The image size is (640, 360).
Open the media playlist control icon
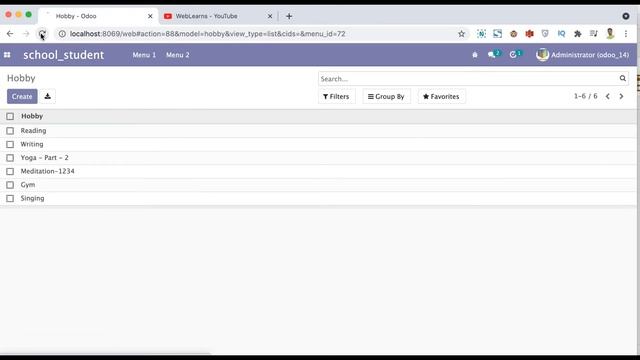593,34
